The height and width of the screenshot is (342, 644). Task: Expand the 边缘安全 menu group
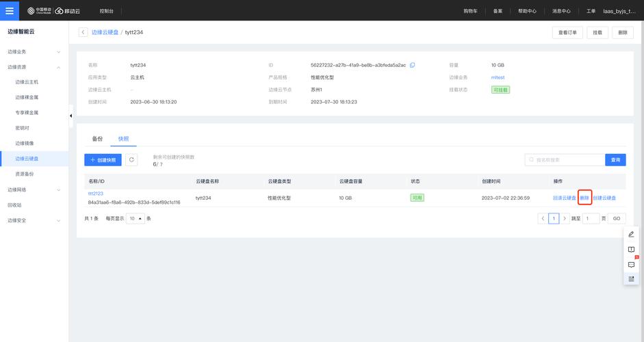(x=34, y=220)
